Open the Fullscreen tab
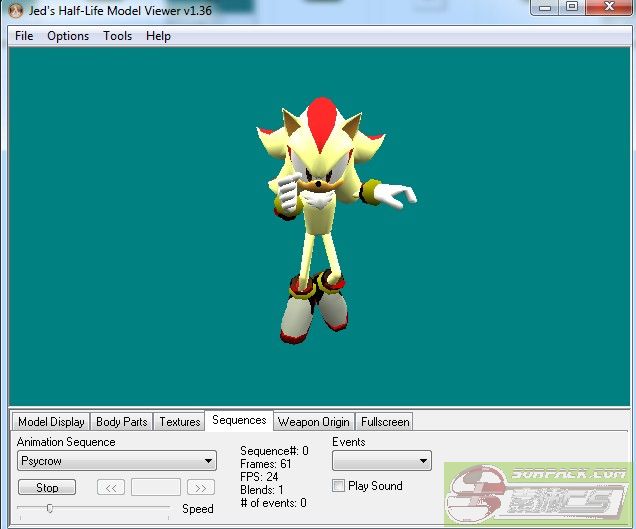Viewport: 636px width, 529px height. (x=385, y=422)
